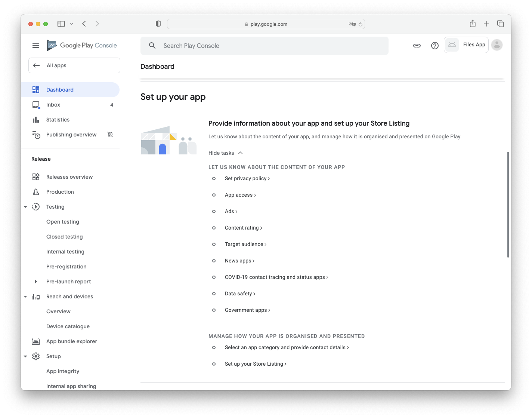Select the App bundle explorer icon
Image resolution: width=532 pixels, height=418 pixels.
tap(36, 341)
